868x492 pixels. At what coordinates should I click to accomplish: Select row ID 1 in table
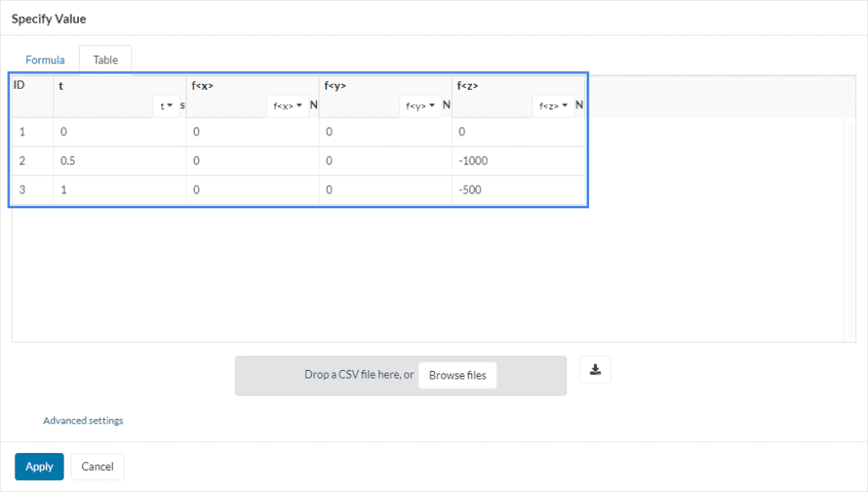(31, 132)
